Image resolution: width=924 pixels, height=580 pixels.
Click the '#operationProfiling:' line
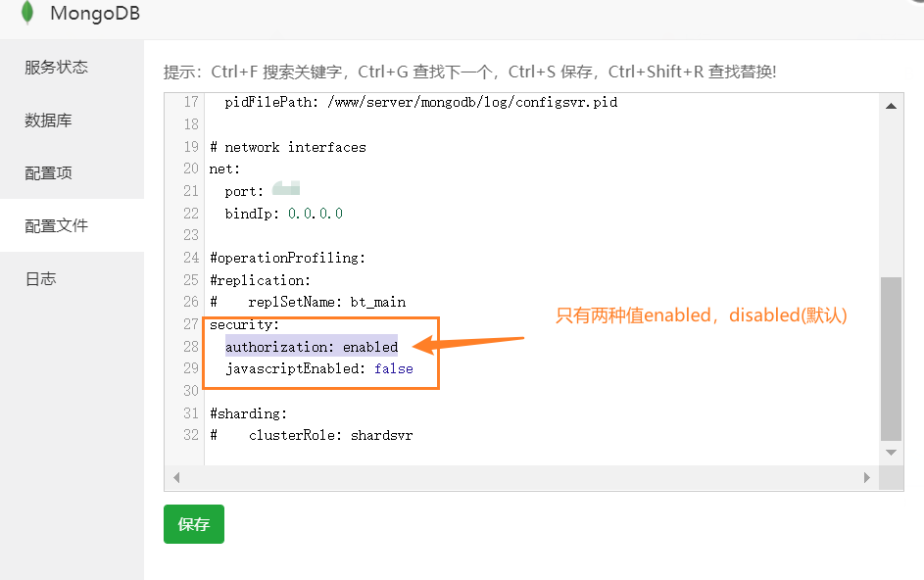click(x=287, y=258)
